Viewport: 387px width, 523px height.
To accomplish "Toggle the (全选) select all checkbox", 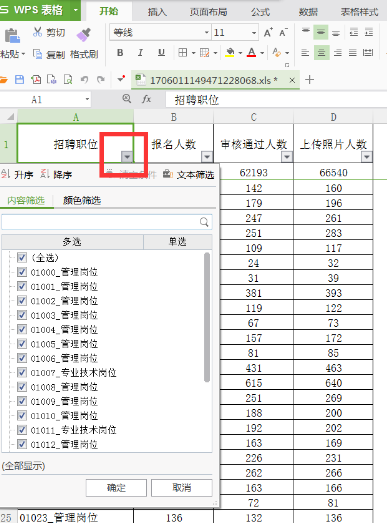I will click(x=22, y=257).
